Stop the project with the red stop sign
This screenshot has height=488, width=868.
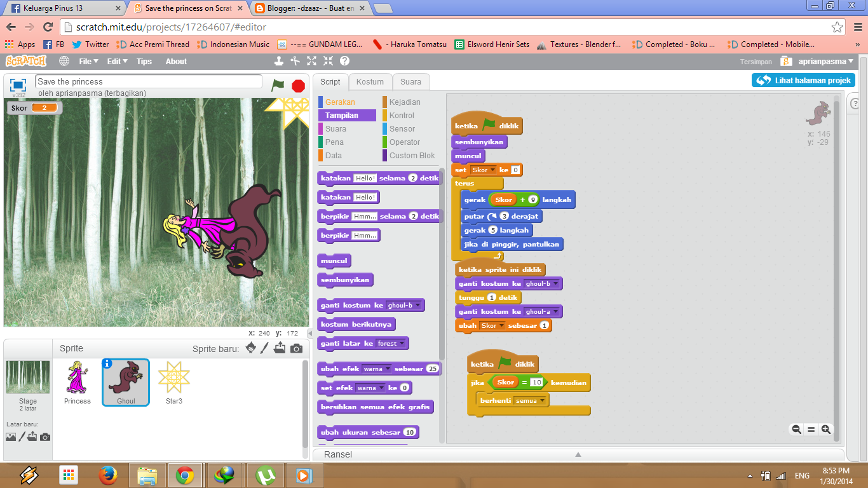(297, 85)
